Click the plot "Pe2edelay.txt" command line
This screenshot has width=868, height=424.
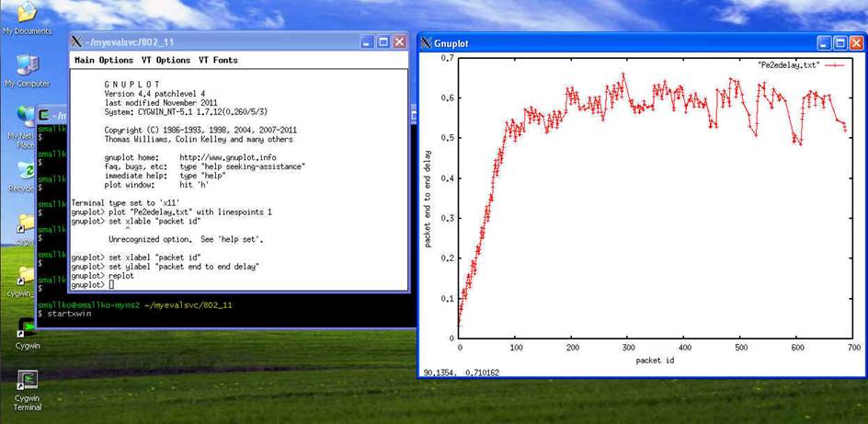click(x=172, y=212)
